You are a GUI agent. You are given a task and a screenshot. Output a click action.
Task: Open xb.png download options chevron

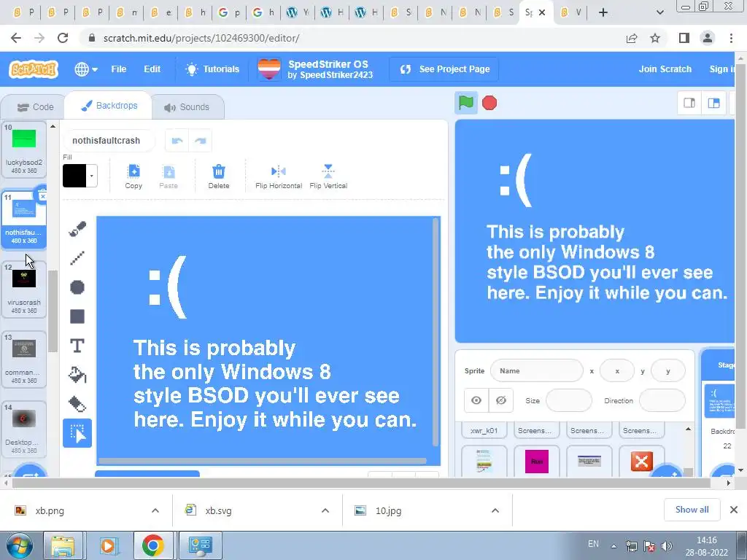coord(155,510)
